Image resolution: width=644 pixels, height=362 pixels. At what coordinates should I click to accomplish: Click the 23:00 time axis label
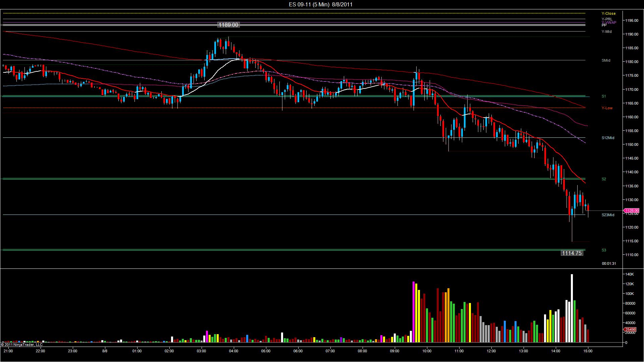(72, 351)
